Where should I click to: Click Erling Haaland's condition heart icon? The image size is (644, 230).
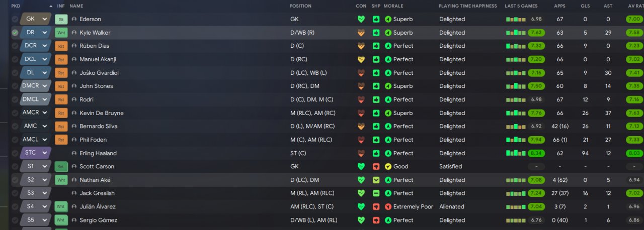coord(361,153)
